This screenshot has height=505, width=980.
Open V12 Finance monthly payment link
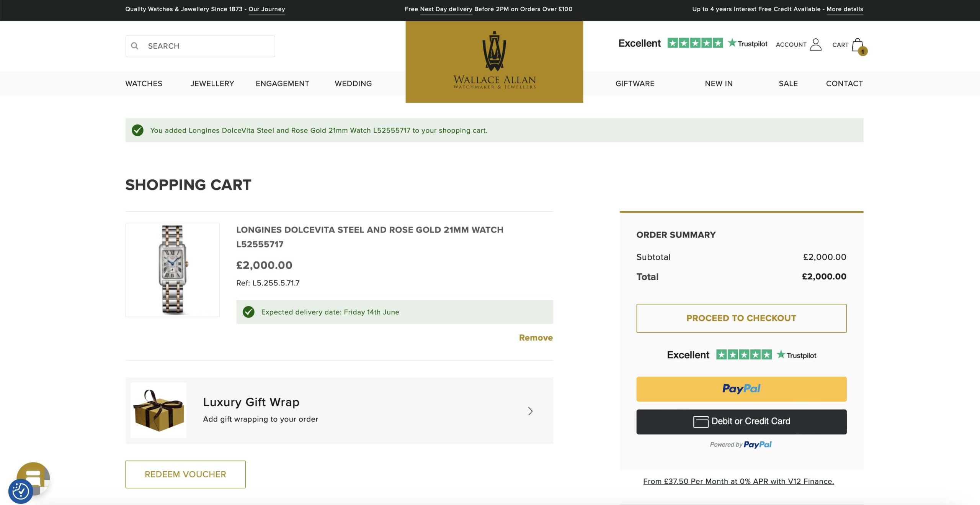[x=738, y=481]
